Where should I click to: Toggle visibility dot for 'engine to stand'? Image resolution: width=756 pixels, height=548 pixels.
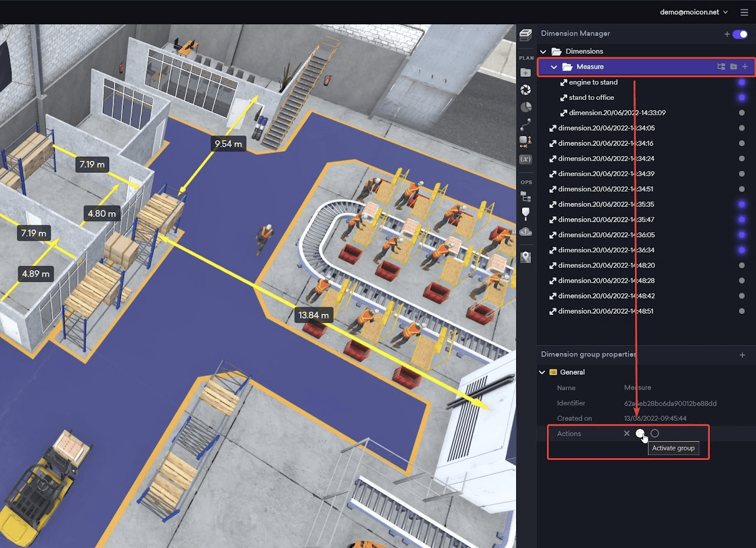tap(742, 82)
